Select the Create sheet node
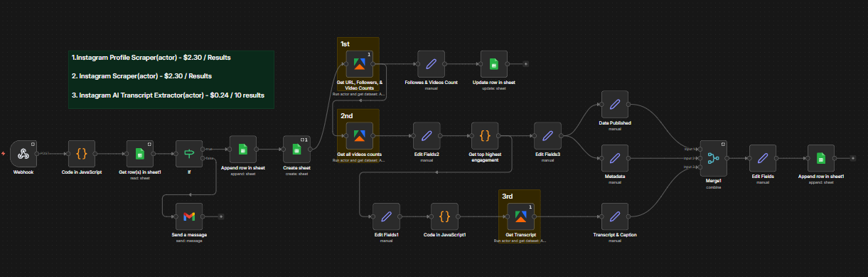 click(296, 149)
